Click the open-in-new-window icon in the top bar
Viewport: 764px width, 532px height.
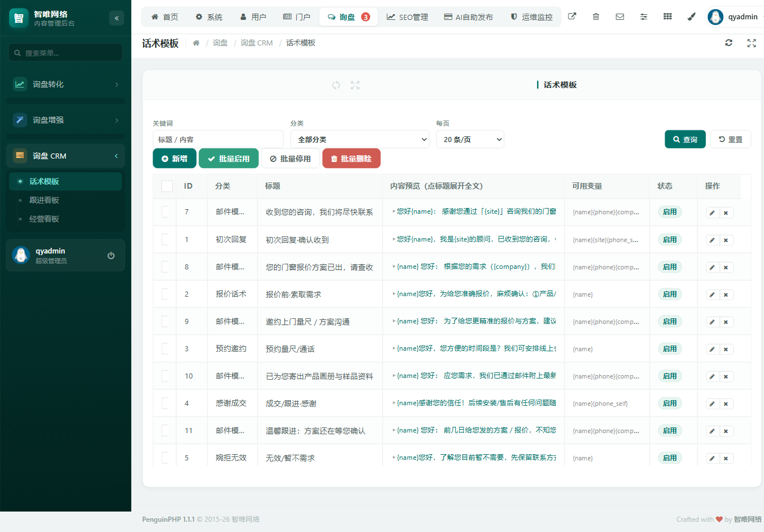572,16
